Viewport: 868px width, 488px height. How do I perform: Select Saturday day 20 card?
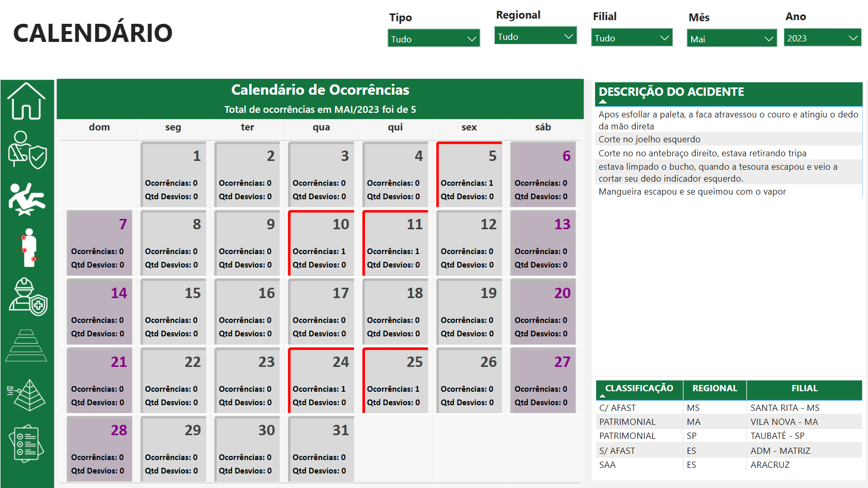click(x=543, y=312)
